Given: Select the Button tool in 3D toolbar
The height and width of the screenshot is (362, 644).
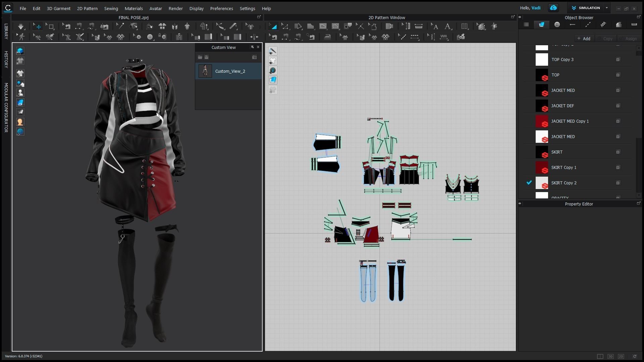Looking at the screenshot, I should (x=150, y=37).
